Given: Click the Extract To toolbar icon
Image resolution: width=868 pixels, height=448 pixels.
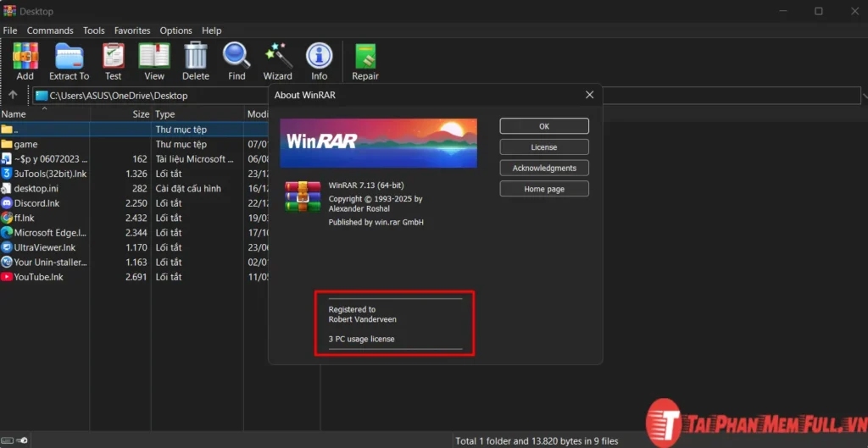Looking at the screenshot, I should tap(70, 56).
